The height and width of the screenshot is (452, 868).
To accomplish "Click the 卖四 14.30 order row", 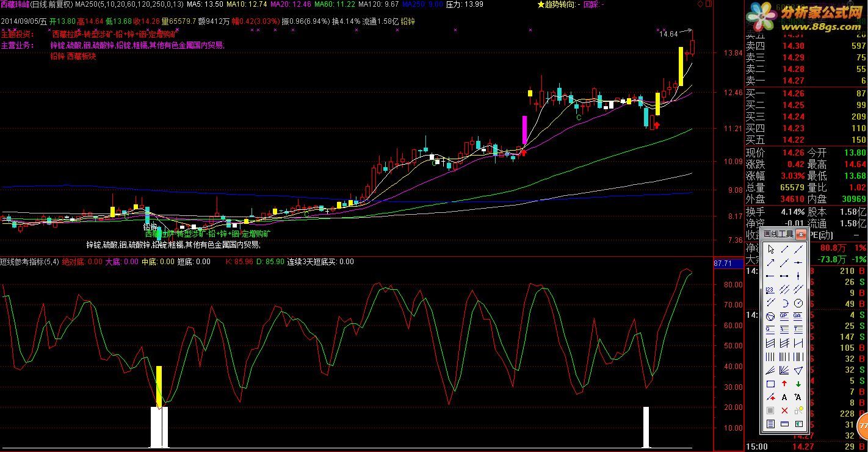I will tap(806, 46).
